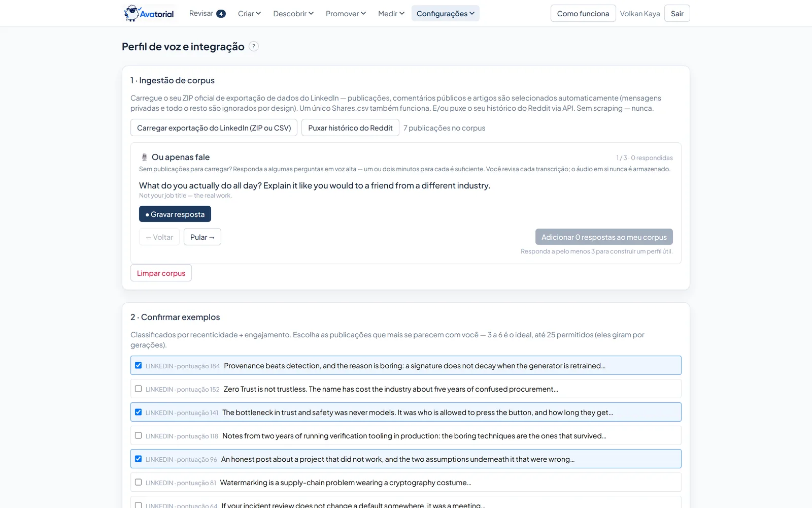Click the Provenance beats detection post text
The height and width of the screenshot is (508, 812).
coord(415,366)
